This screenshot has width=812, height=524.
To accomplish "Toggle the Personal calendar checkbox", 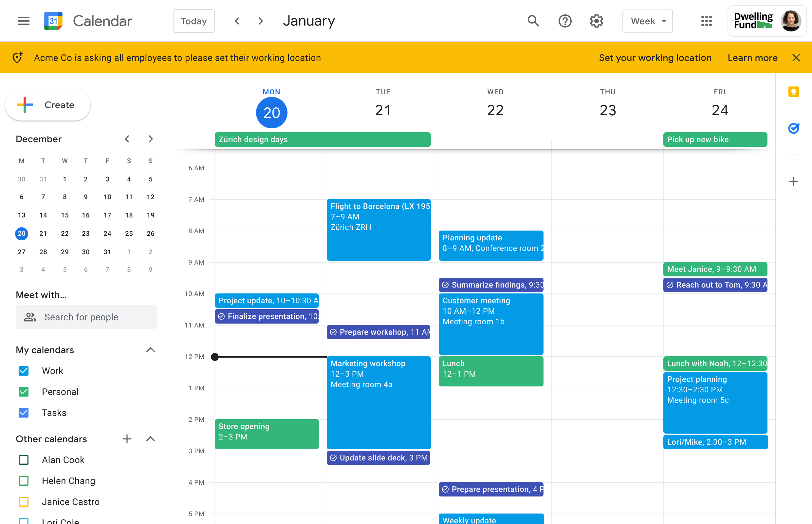I will pyautogui.click(x=24, y=392).
